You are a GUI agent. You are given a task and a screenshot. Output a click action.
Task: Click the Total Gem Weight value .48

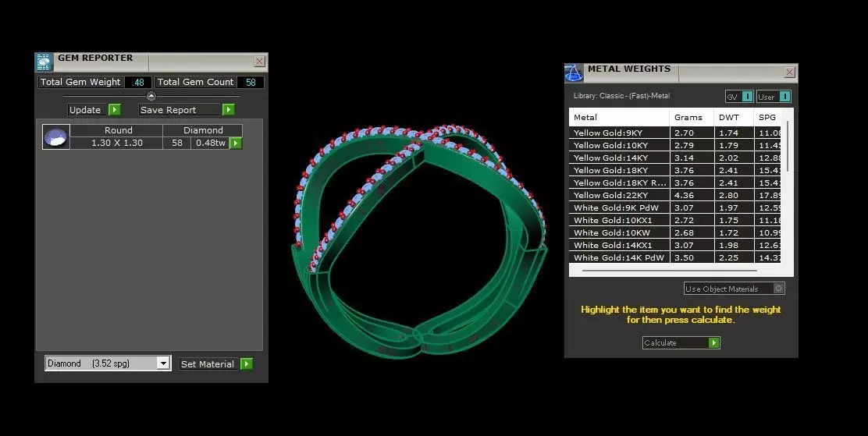[x=138, y=82]
